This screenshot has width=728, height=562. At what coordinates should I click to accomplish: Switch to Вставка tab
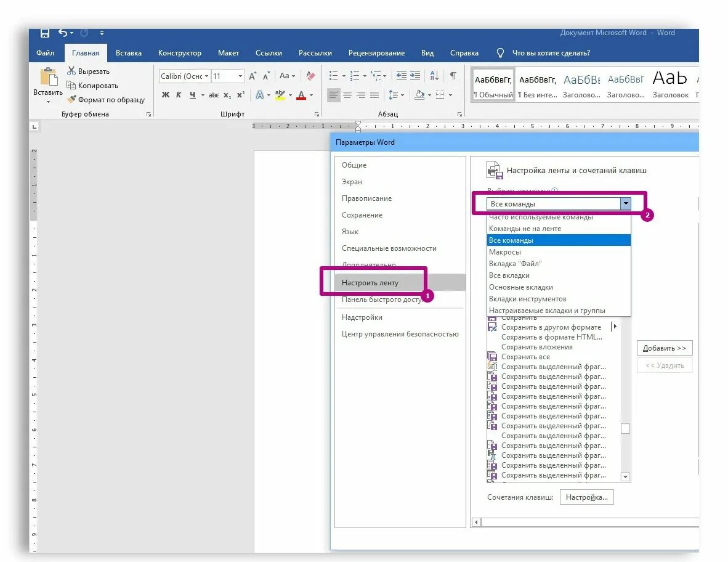129,53
